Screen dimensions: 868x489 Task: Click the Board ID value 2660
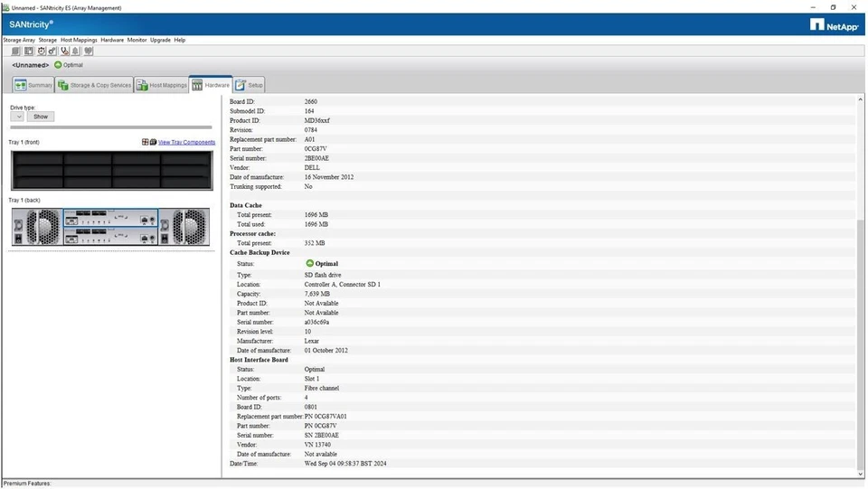click(310, 102)
